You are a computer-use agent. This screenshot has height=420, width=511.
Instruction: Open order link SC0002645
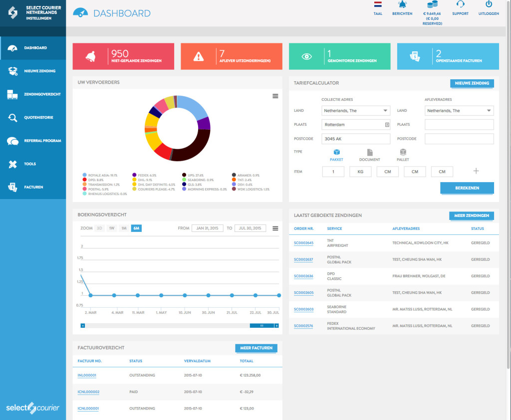(x=303, y=243)
